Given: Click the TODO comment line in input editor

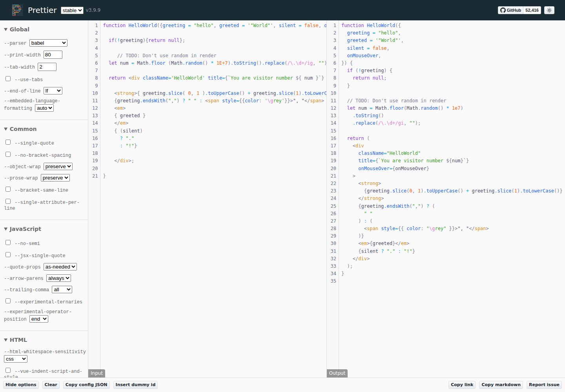Looking at the screenshot, I should [x=167, y=55].
